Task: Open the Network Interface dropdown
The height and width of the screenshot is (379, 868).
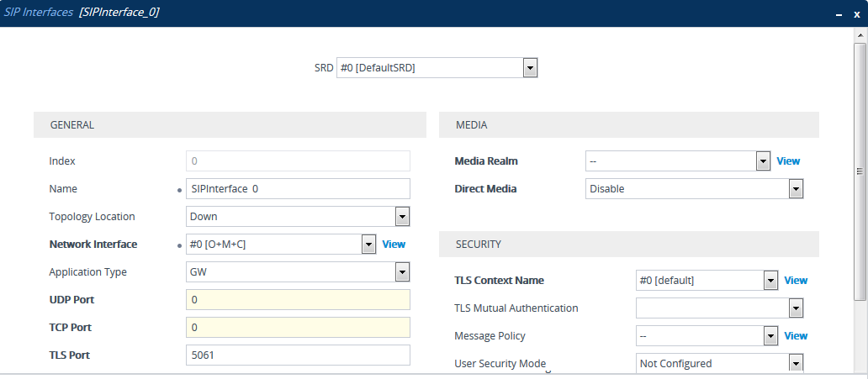Action: 368,245
